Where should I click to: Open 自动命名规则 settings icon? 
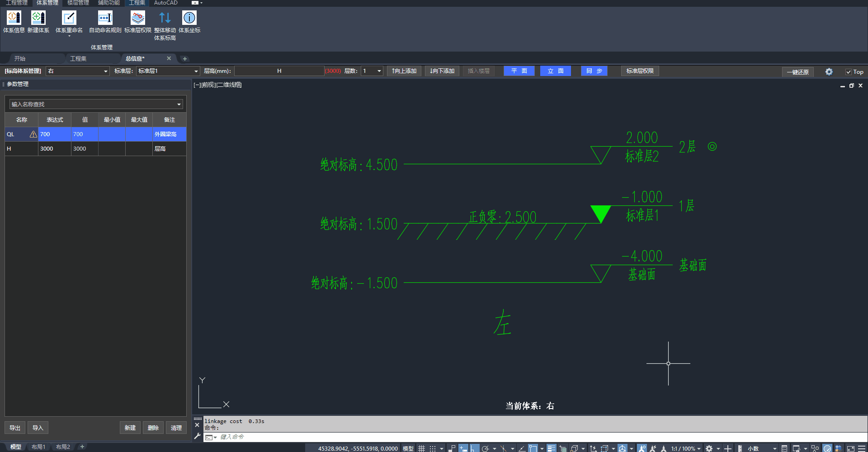(105, 18)
